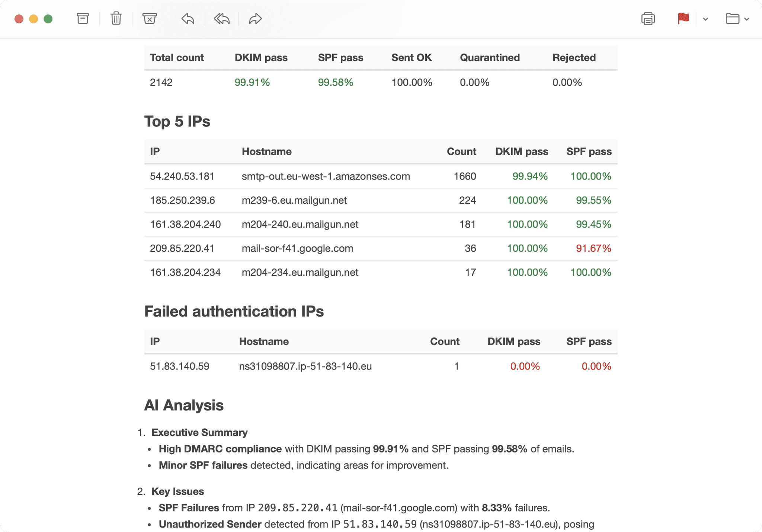Click the green fullscreen window button
Viewport: 762px width, 532px height.
tap(48, 19)
